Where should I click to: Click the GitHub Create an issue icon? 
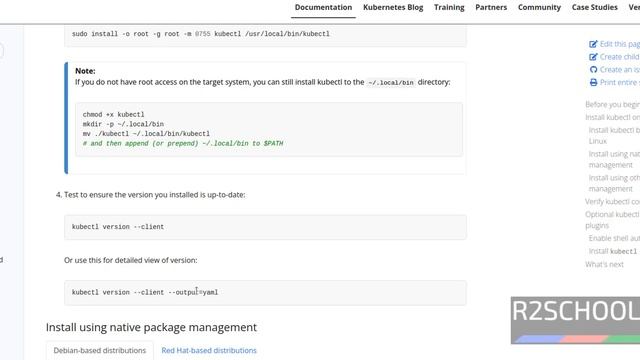tap(593, 69)
